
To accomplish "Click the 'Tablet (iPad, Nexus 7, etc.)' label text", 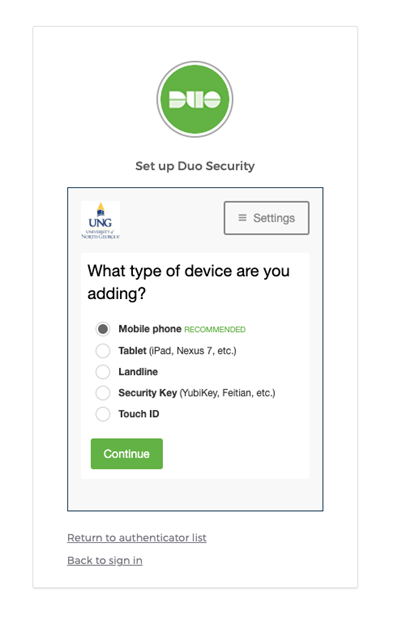I will [177, 351].
